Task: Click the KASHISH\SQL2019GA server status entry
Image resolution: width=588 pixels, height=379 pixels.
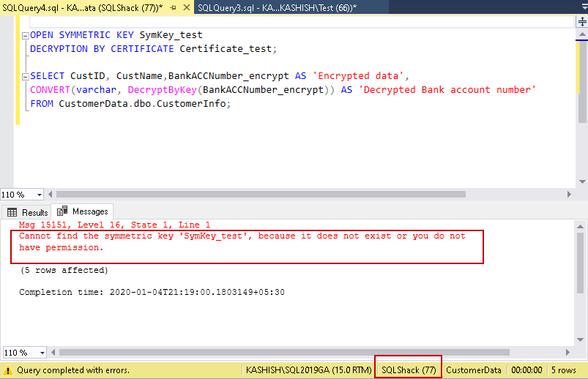Action: click(308, 370)
